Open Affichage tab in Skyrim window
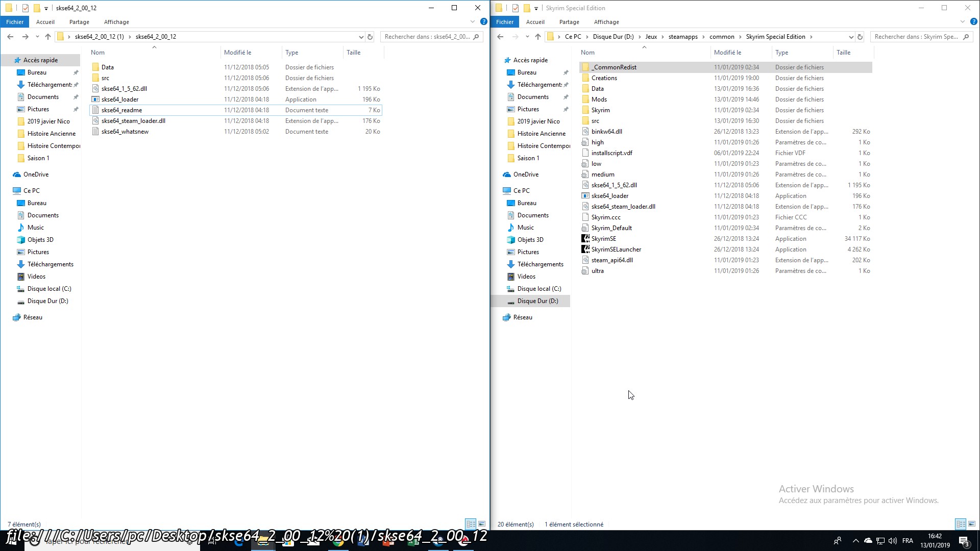Image resolution: width=980 pixels, height=551 pixels. coord(606,22)
